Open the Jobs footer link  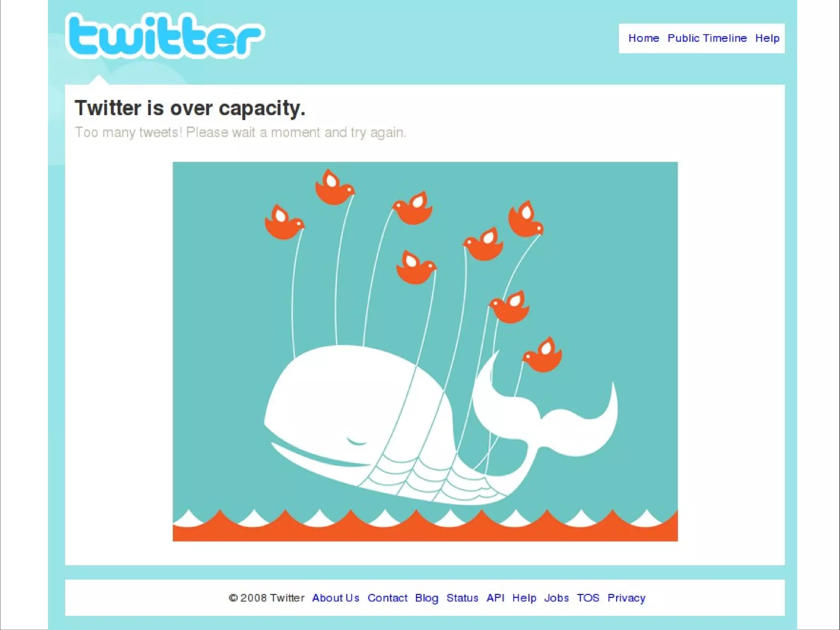(556, 598)
